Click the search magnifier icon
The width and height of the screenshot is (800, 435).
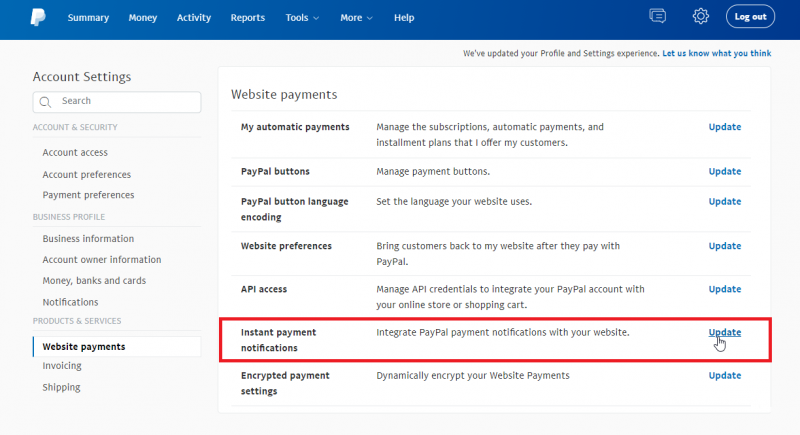45,102
